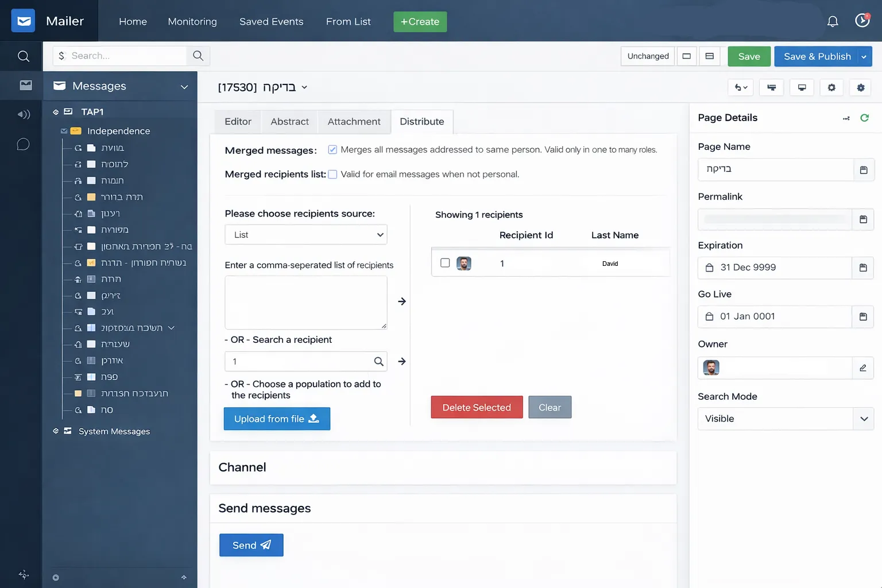Open the chat bubble sidebar icon
Screen dimensions: 882x588
(23, 144)
